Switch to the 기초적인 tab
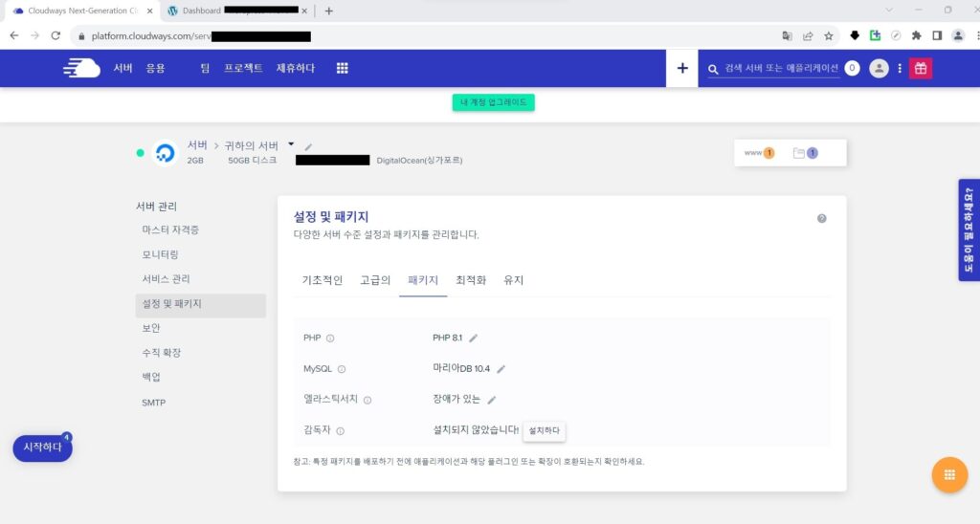 pos(323,280)
